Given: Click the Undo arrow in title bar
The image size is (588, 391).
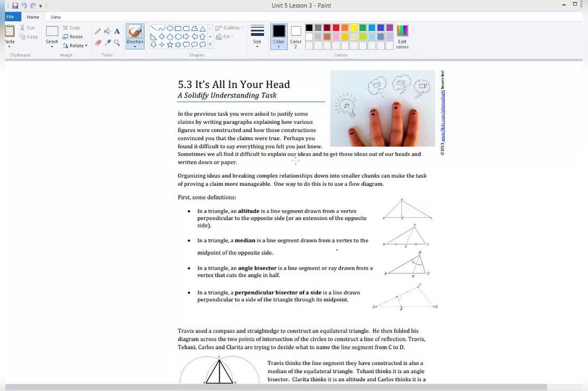Looking at the screenshot, I should point(24,6).
